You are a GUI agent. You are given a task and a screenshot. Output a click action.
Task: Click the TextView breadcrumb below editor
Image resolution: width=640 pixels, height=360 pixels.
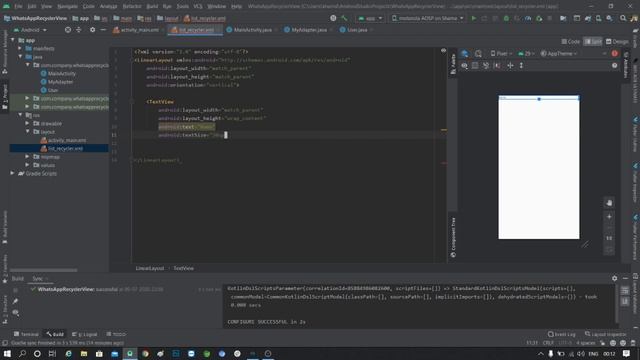(x=184, y=268)
